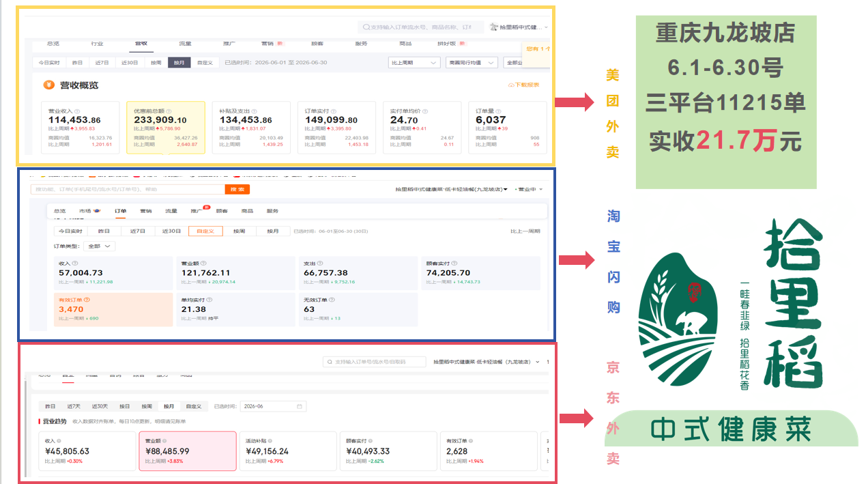Switch to the 行业 tab
Viewport: 868px width, 484px height.
click(x=97, y=44)
